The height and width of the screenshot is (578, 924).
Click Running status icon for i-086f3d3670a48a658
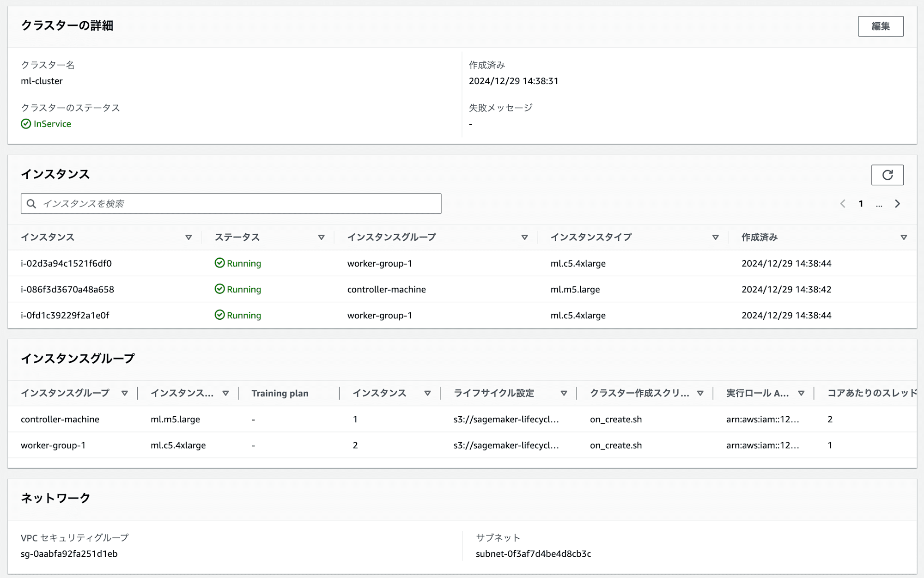pyautogui.click(x=220, y=289)
